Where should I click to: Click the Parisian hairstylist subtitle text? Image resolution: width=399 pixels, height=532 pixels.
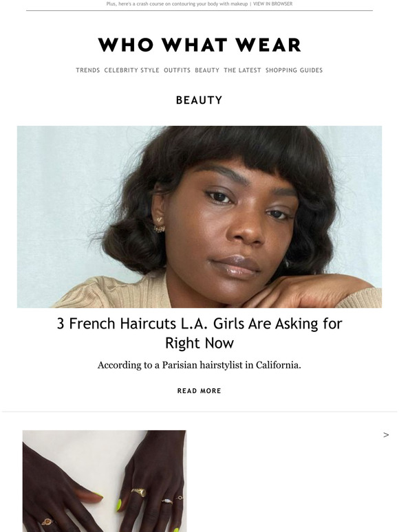click(x=199, y=365)
